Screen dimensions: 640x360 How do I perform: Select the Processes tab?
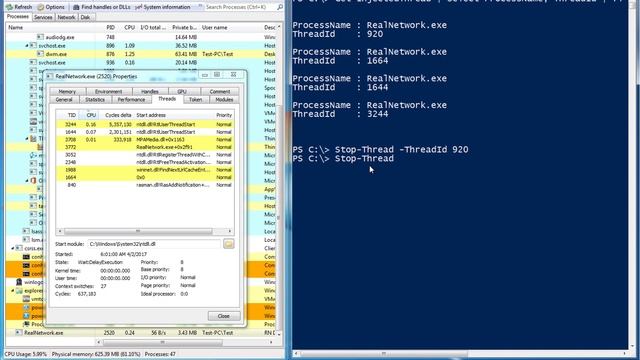pyautogui.click(x=18, y=17)
